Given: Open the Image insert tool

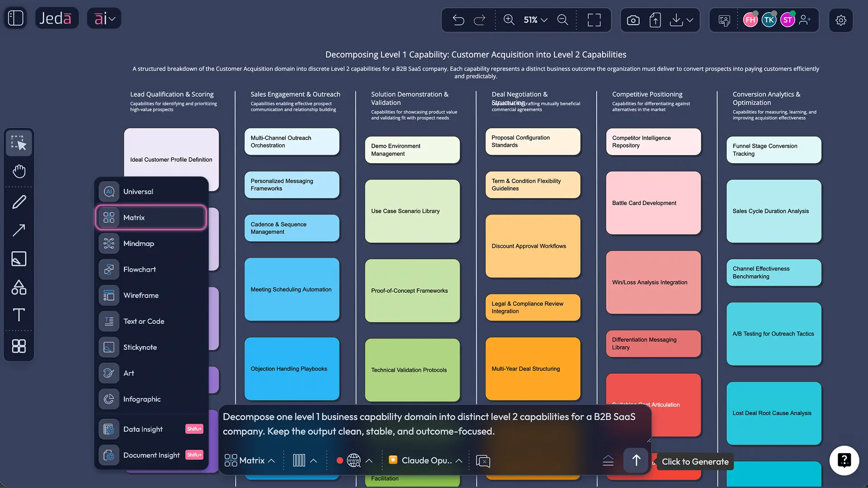Looking at the screenshot, I should [19, 259].
